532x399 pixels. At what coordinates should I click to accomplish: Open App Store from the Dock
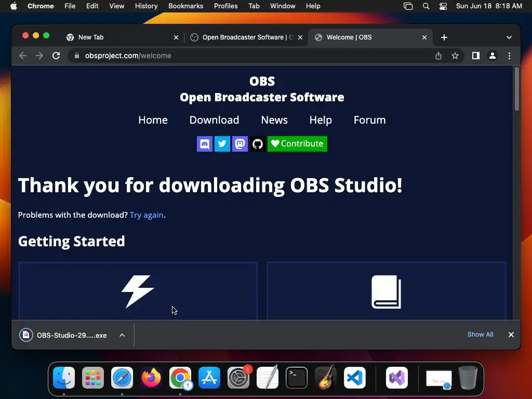click(209, 378)
